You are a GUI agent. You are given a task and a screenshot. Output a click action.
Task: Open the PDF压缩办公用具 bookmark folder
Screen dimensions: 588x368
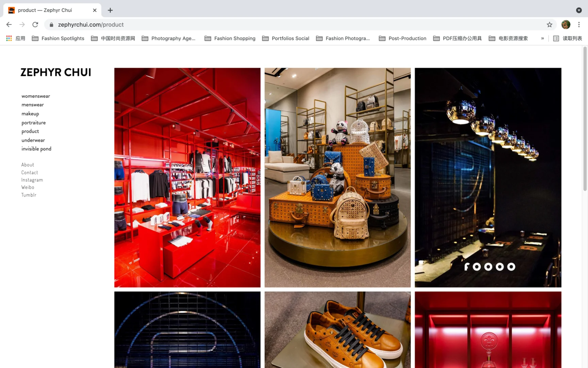[457, 38]
